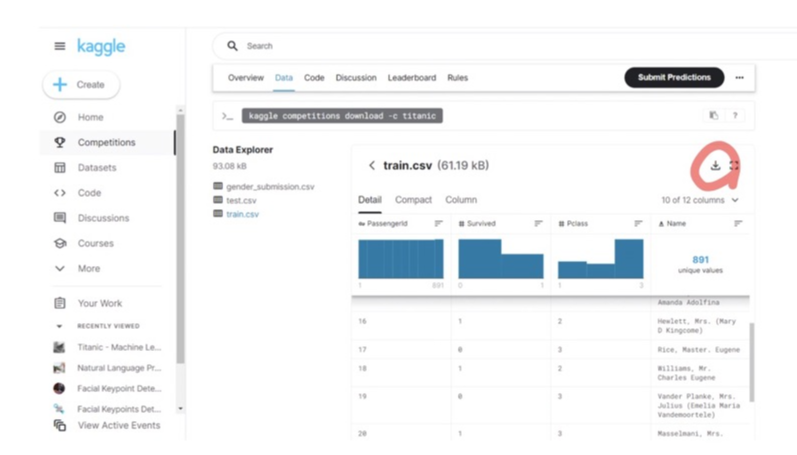Open the Rules tab

pyautogui.click(x=457, y=78)
